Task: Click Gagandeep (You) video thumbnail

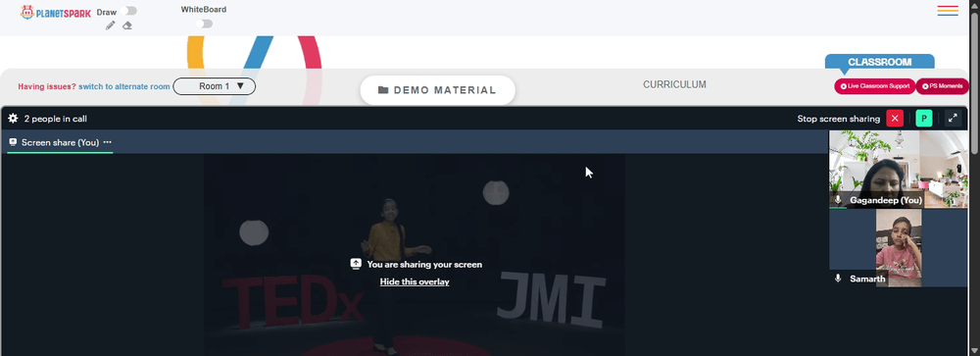Action: [x=898, y=169]
